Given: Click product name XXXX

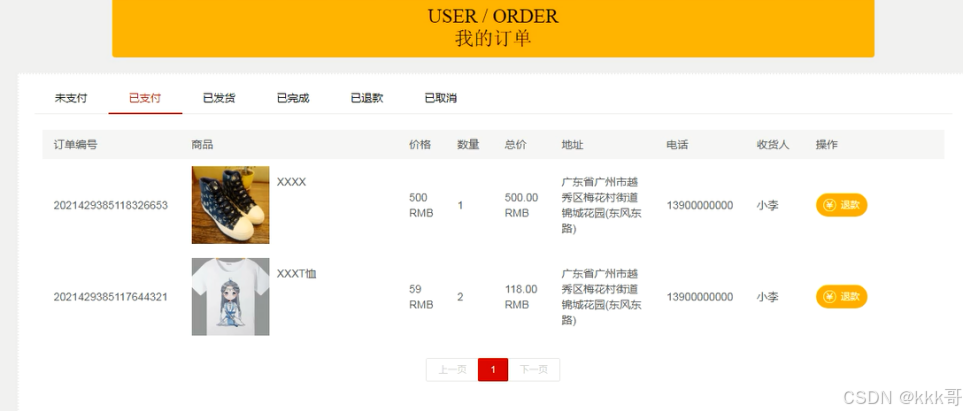Looking at the screenshot, I should (x=291, y=182).
